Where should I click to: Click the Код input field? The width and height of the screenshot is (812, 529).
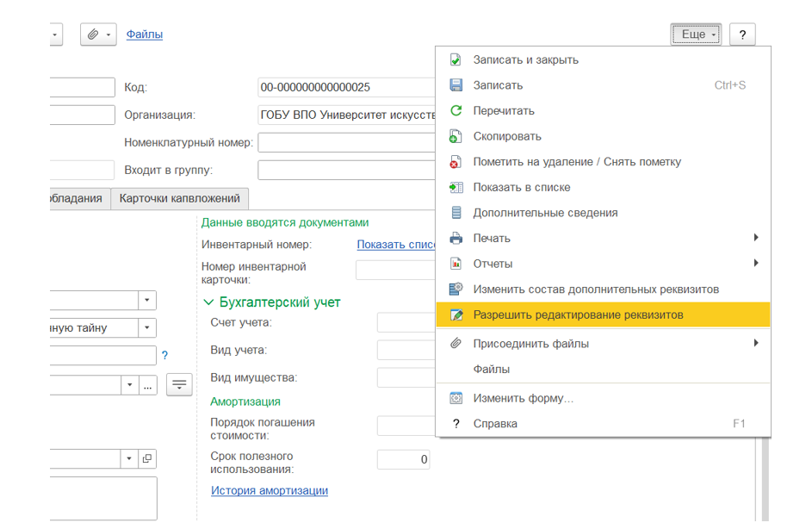point(346,87)
